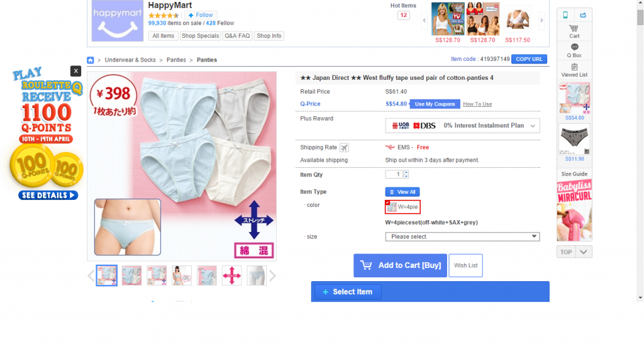Click the home breadcrumb icon
Screen dimensions: 644x344
pos(91,60)
